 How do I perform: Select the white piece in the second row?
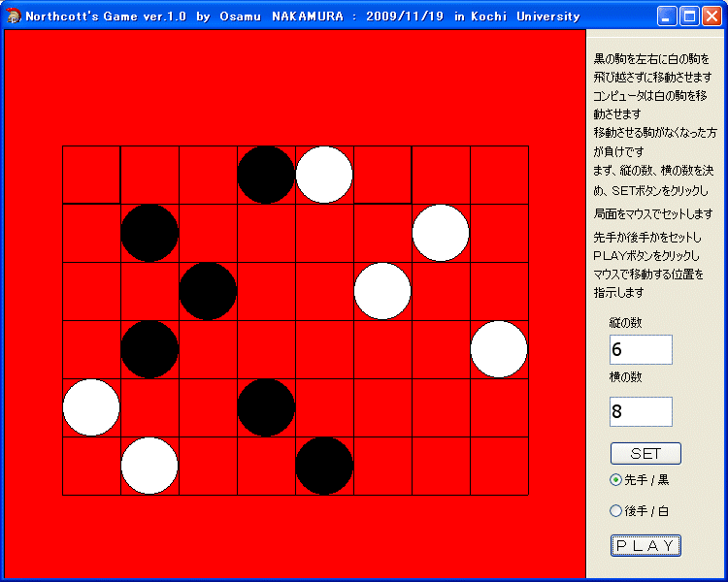tap(441, 233)
